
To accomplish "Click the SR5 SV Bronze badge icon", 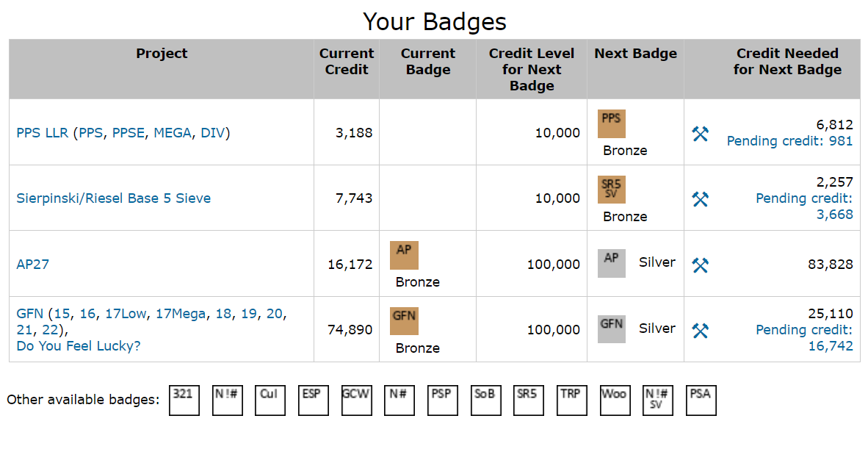I will [611, 190].
